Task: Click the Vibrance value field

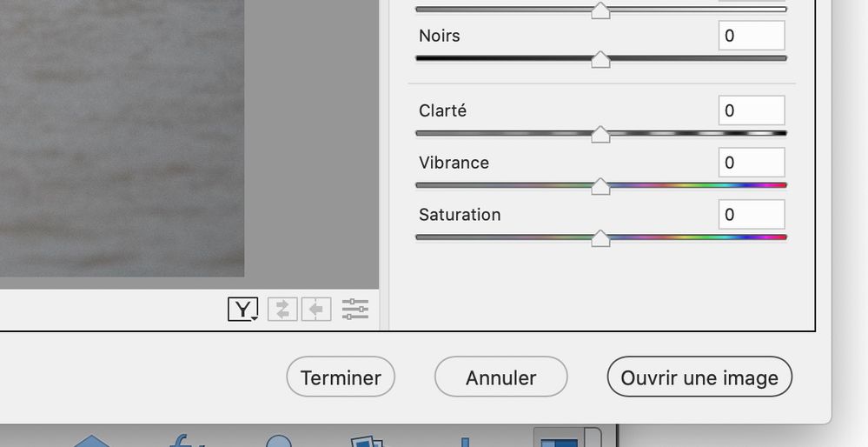Action: tap(752, 163)
